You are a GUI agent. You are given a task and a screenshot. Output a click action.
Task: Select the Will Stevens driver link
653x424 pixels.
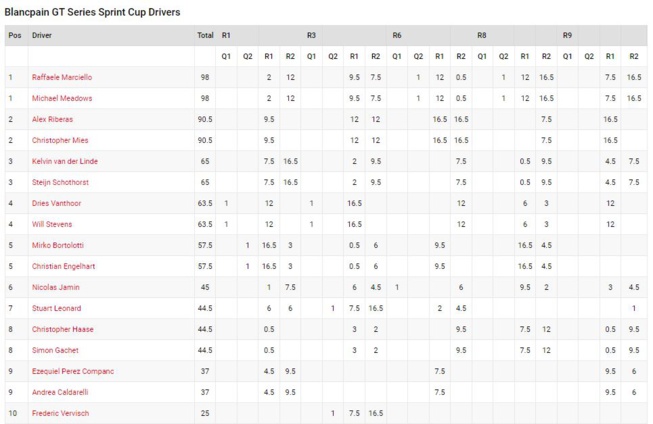(52, 224)
